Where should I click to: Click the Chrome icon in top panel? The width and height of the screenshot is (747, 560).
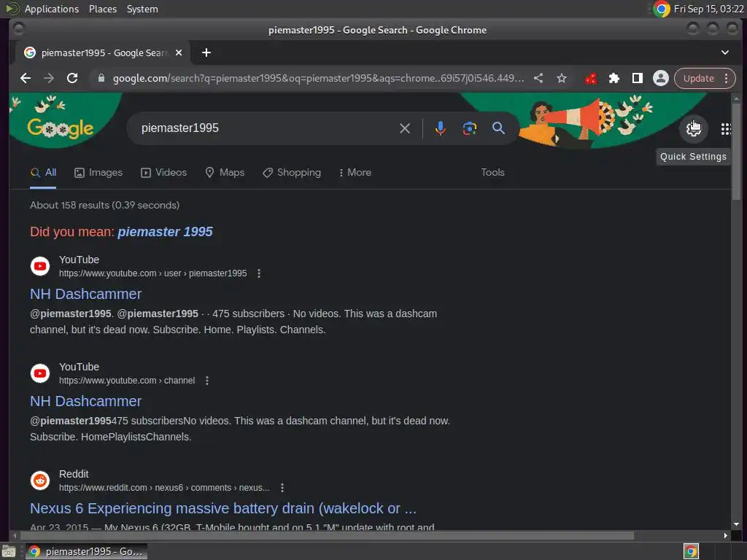click(661, 9)
